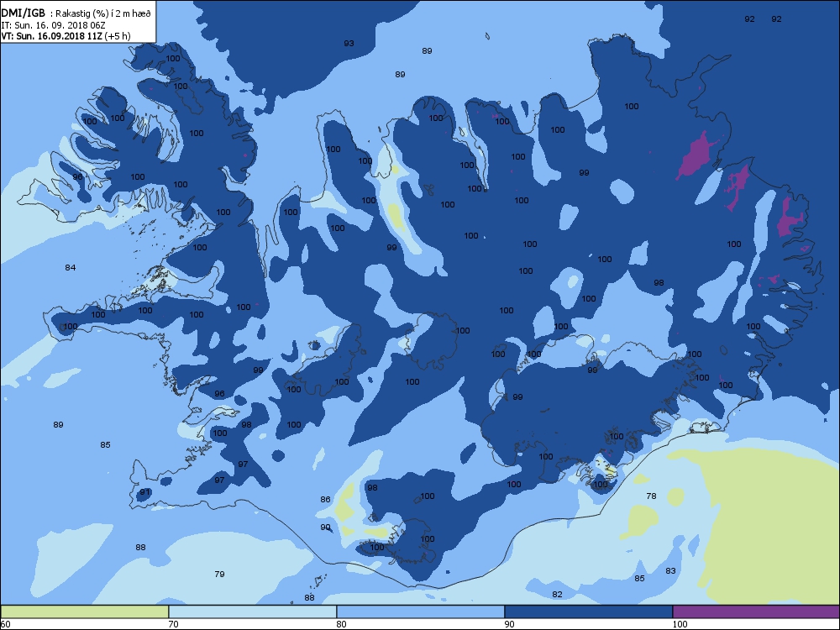Click the humidity value '83' on the map
Image resolution: width=840 pixels, height=630 pixels.
click(x=670, y=570)
